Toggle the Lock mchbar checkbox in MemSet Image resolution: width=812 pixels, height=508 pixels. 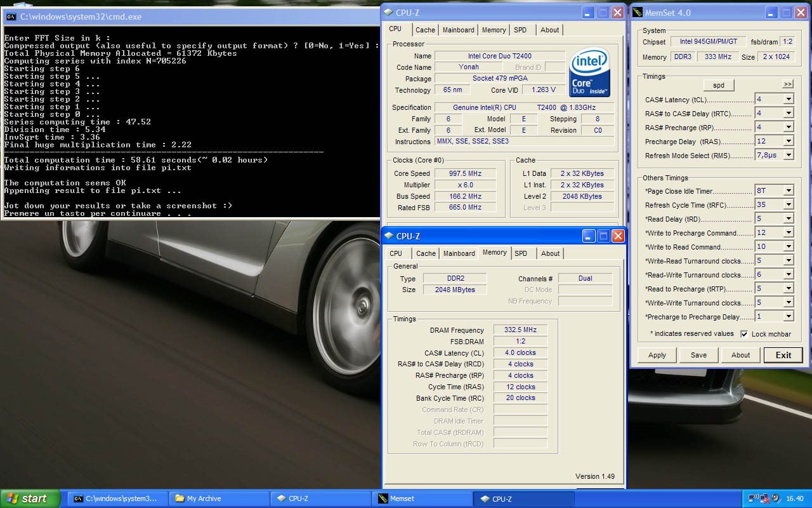pyautogui.click(x=744, y=334)
